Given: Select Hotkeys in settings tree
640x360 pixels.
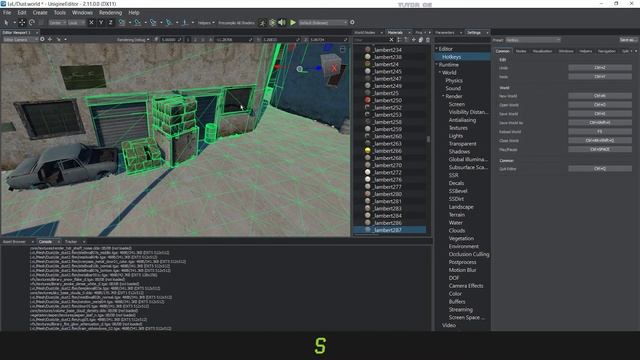Looking at the screenshot, I should (x=451, y=57).
